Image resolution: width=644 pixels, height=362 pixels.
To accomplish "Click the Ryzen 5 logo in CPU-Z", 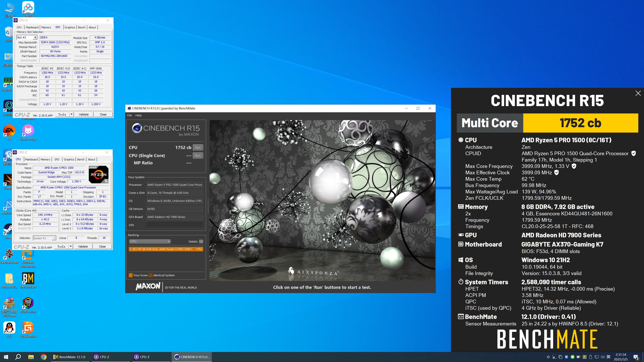I will 99,174.
